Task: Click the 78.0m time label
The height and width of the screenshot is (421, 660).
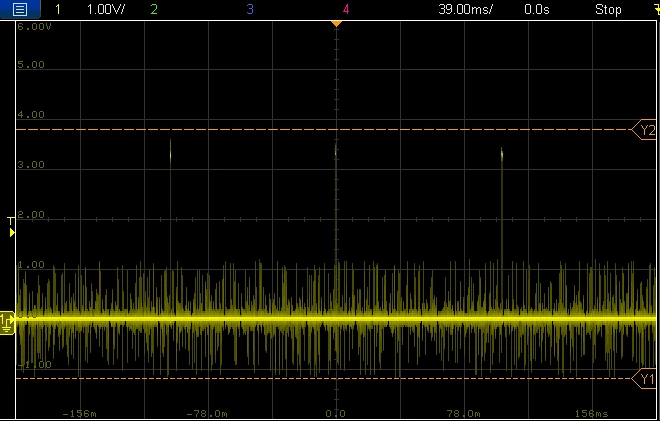Action: click(463, 414)
